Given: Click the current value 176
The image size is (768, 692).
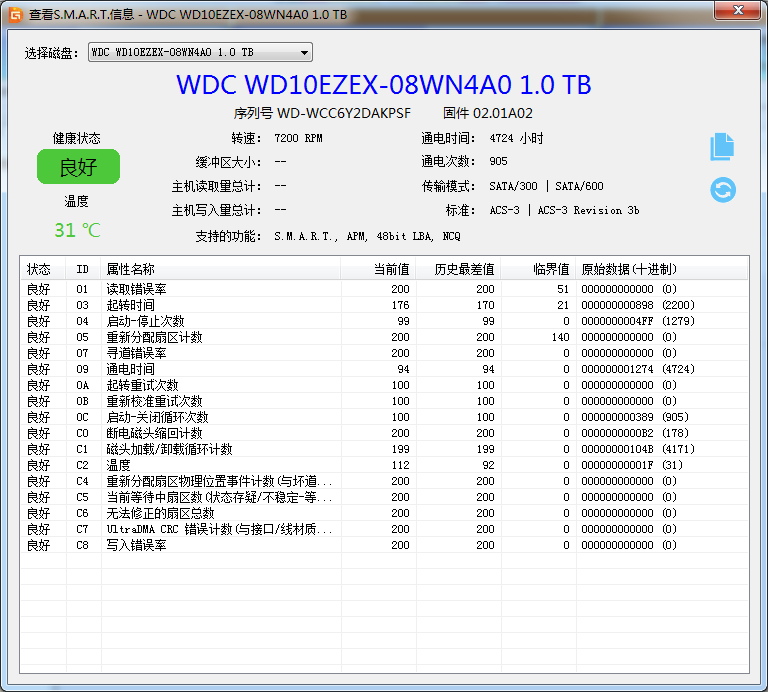Looking at the screenshot, I should [x=400, y=305].
